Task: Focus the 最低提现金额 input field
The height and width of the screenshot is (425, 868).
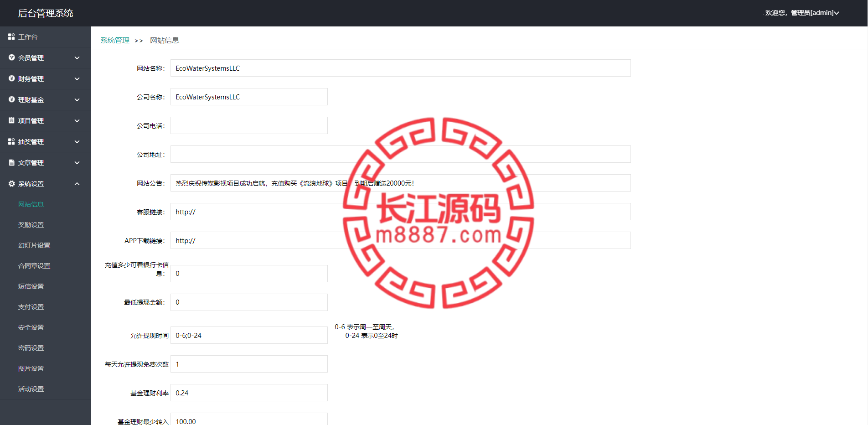Action: click(x=249, y=302)
